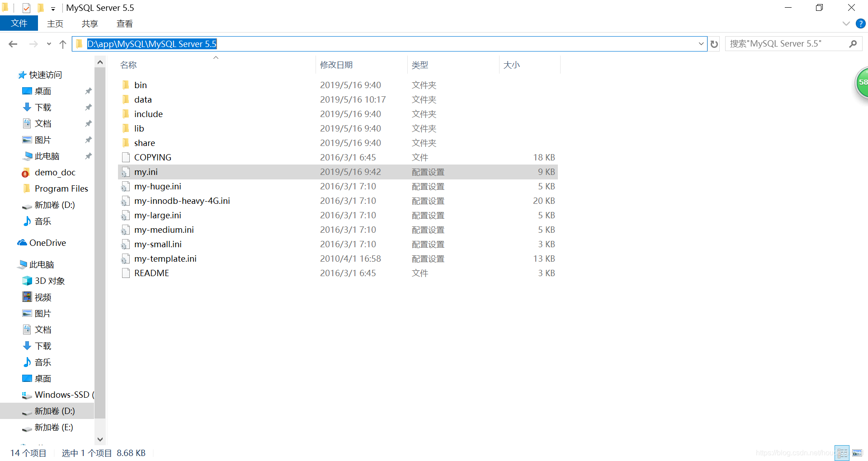The width and height of the screenshot is (868, 461).
Task: Expand the address bar history dropdown
Action: [x=701, y=44]
